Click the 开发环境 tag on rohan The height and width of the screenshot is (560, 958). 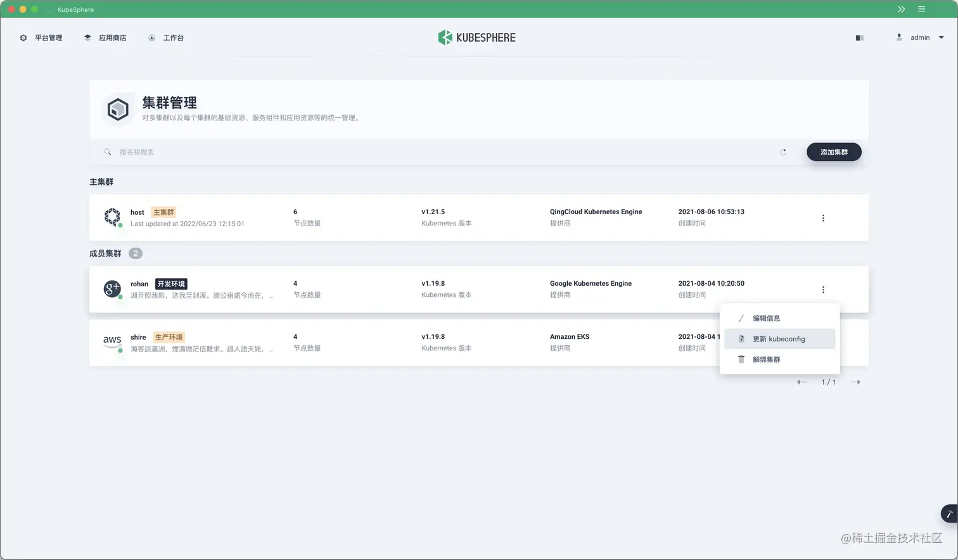point(171,284)
